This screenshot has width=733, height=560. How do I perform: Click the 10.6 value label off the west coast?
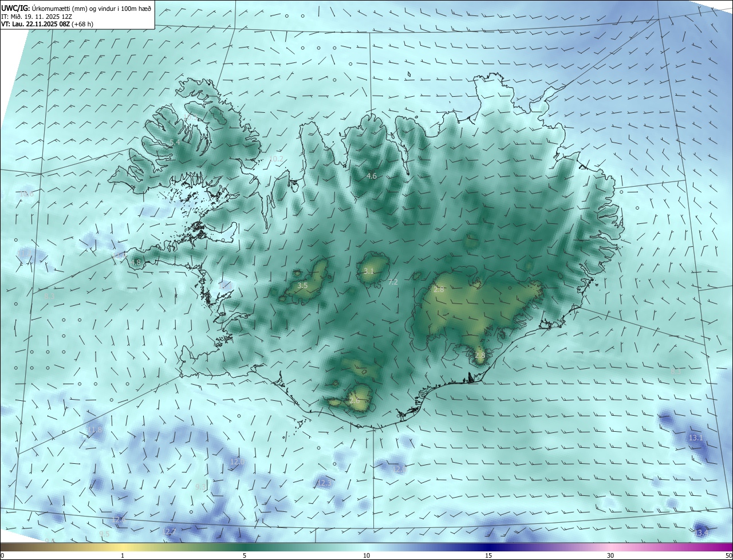point(26,194)
